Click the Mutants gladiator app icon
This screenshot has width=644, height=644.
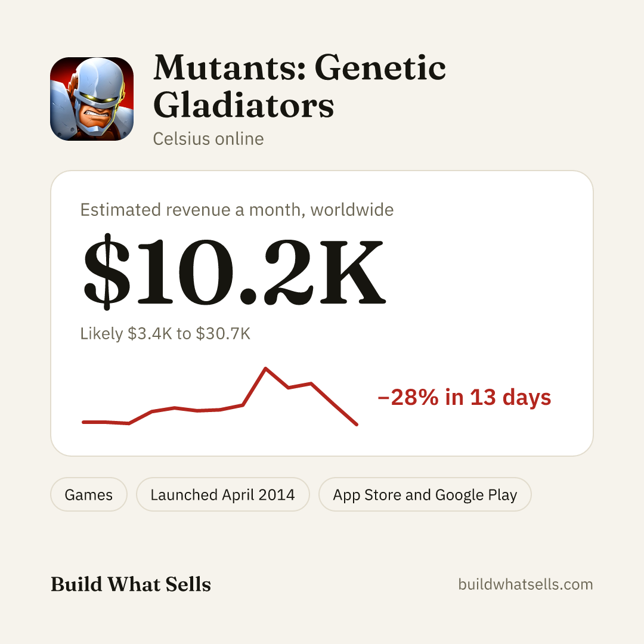(92, 98)
